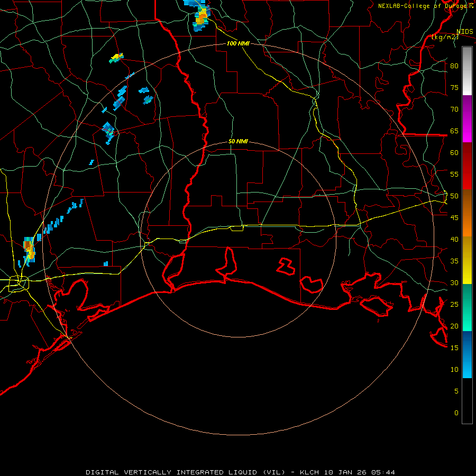476x476 pixels.
Task: Click the magenta-purple segment of the color bar
Action: click(467, 119)
